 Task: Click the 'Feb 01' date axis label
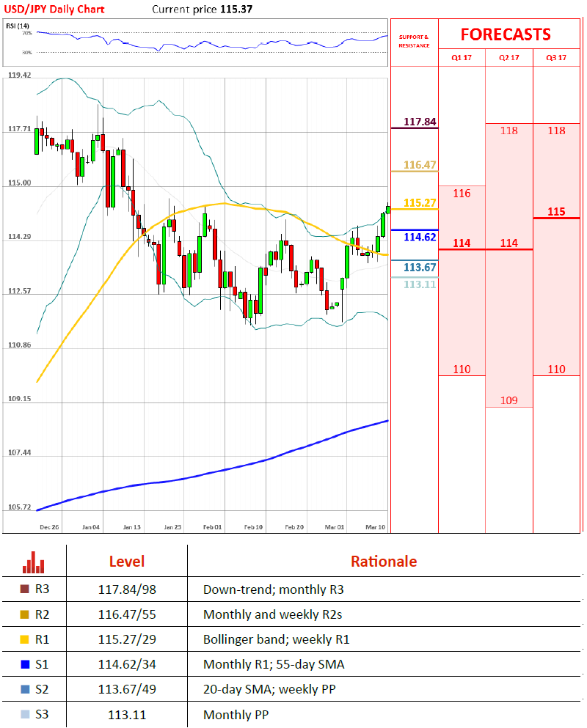pyautogui.click(x=212, y=527)
